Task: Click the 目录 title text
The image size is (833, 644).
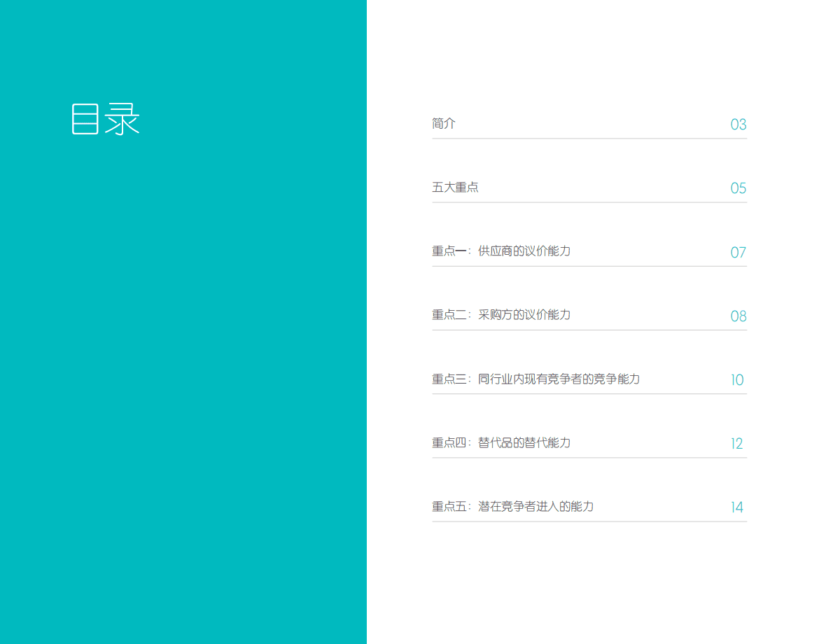Action: click(x=105, y=120)
